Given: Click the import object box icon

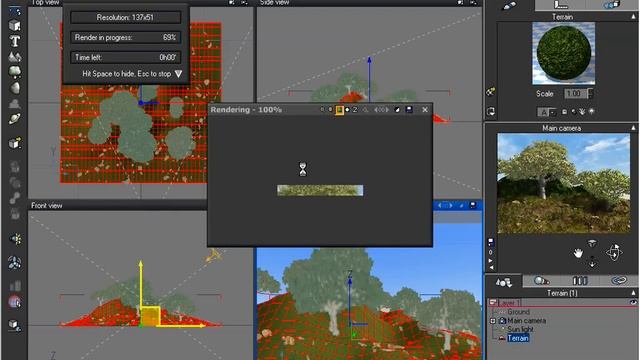Looking at the screenshot, I should tap(15, 143).
